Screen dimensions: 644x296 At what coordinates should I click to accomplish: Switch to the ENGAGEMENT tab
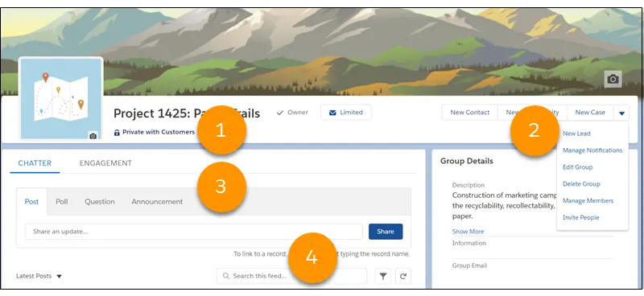pos(105,163)
